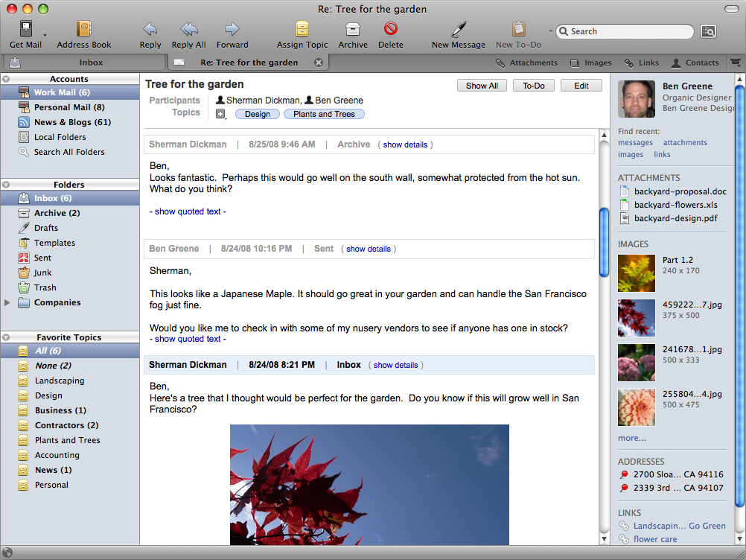Click Search All Folders magnifier
Image resolution: width=746 pixels, height=560 pixels.
click(24, 152)
